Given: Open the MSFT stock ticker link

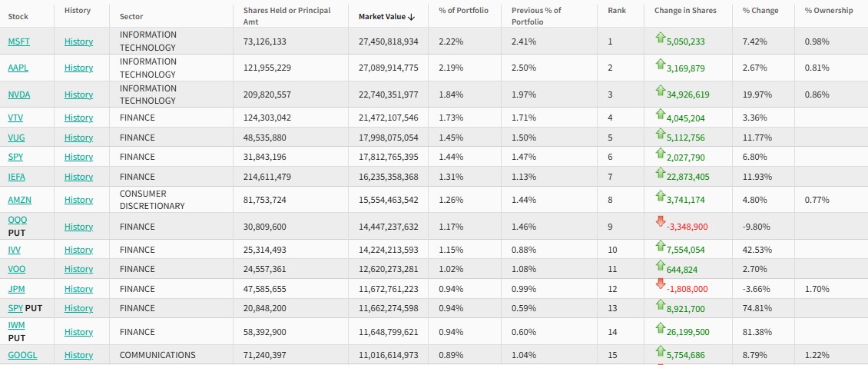Looking at the screenshot, I should point(18,41).
